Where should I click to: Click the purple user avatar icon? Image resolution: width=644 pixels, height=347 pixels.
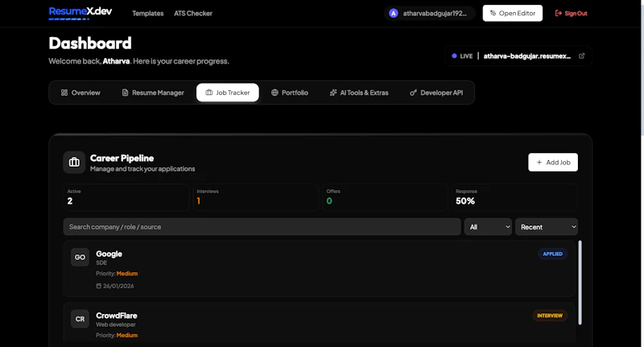pos(394,13)
